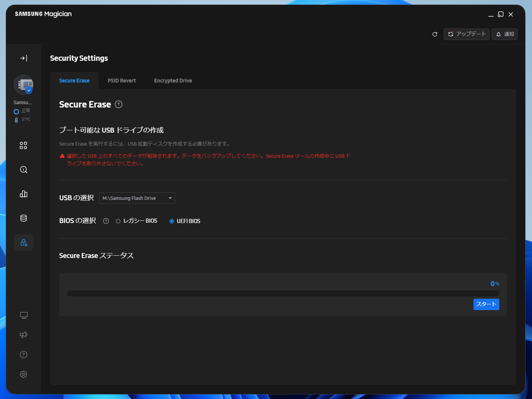
Task: Open the Performance Benchmark bar chart icon
Action: click(24, 194)
